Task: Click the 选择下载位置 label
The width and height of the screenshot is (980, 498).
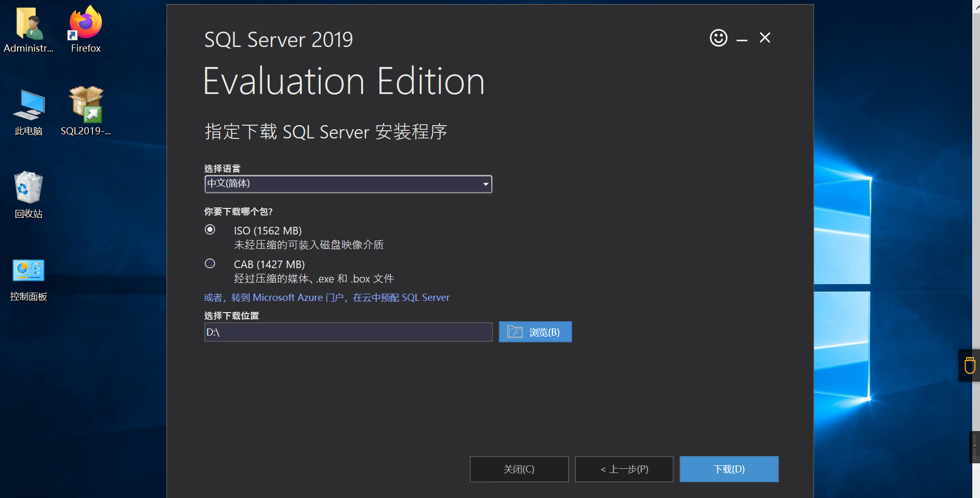Action: coord(231,316)
